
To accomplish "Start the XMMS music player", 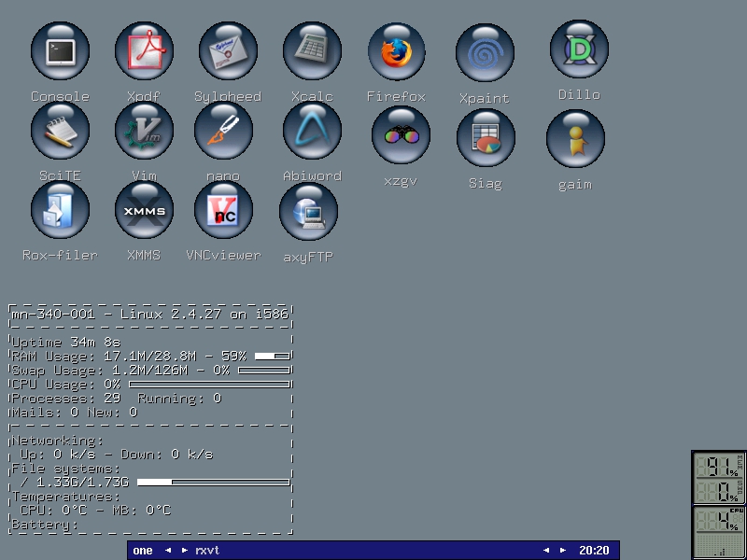I will (x=144, y=211).
